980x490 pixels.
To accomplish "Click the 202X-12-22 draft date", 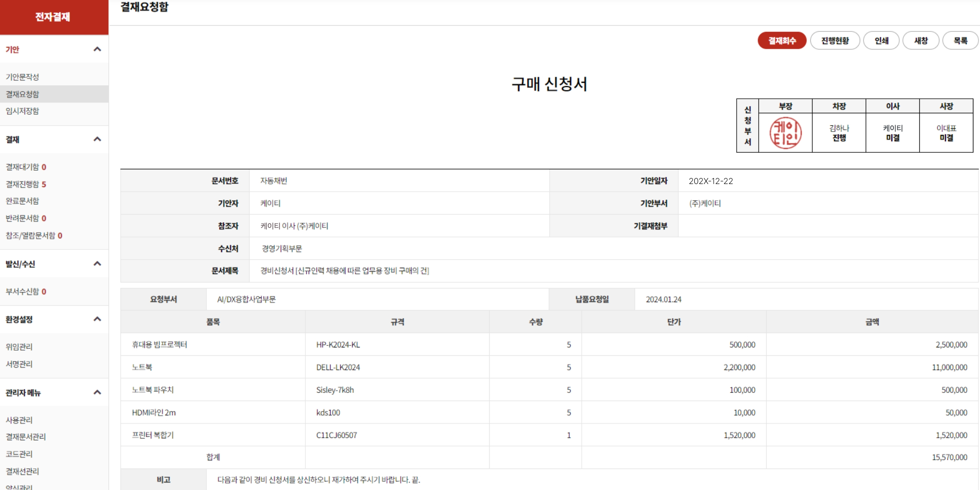I will [x=711, y=181].
